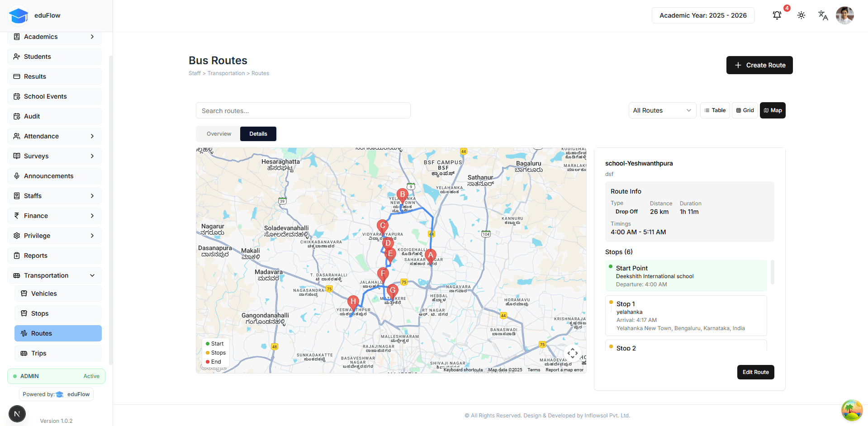Screen dimensions: 868x426
Task: Click the eduFlow graduation cap logo
Action: coord(19,15)
